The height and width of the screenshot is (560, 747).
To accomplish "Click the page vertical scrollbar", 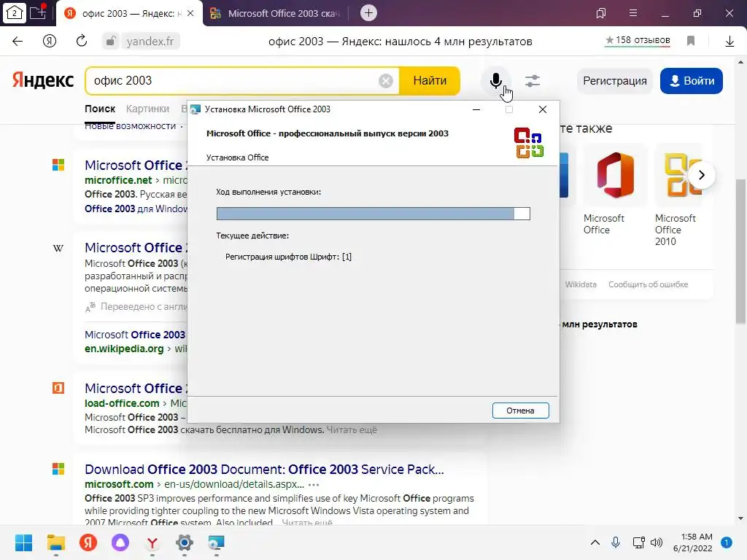I will (741, 252).
